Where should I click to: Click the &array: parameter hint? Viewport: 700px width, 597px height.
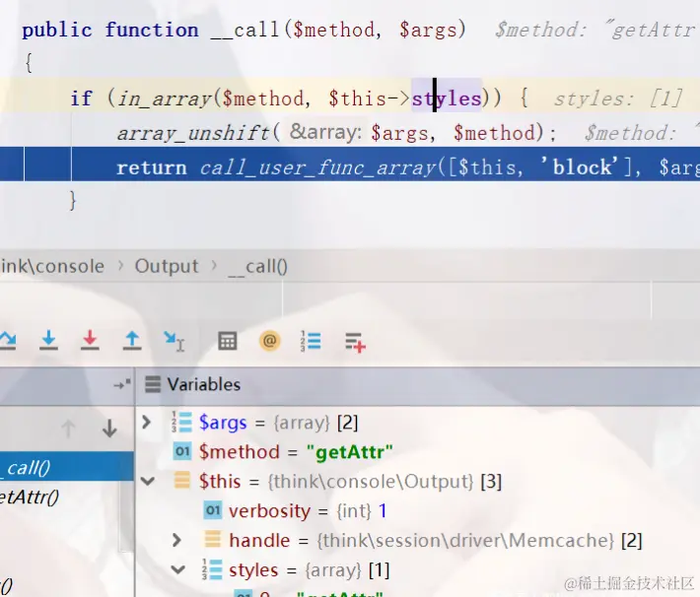[x=326, y=132]
